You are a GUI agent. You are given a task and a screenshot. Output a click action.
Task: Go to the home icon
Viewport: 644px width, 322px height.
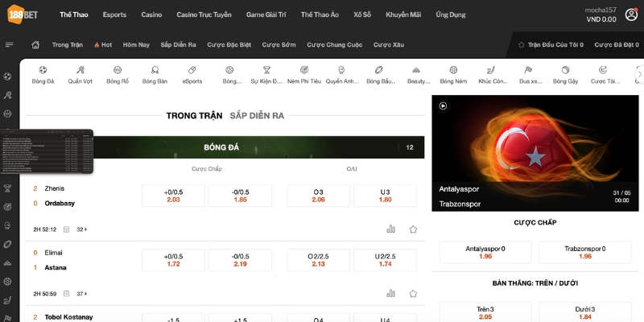35,45
